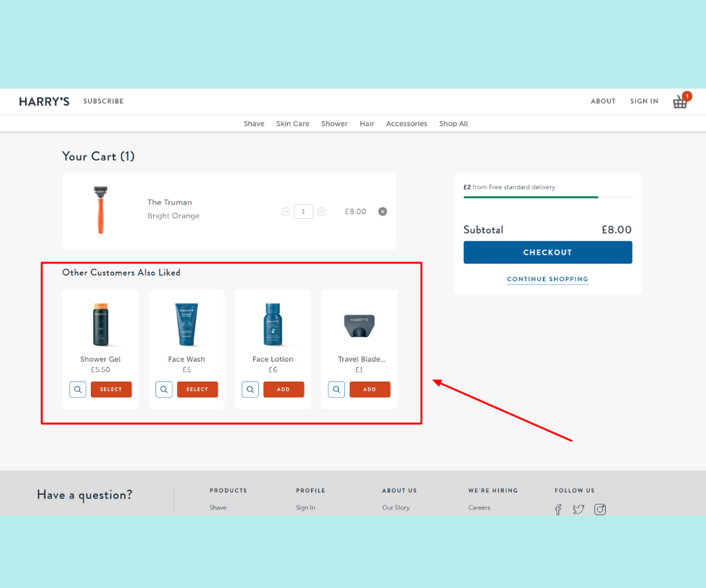This screenshot has height=588, width=706.
Task: Open The Truman razor thumbnail
Action: (x=101, y=210)
